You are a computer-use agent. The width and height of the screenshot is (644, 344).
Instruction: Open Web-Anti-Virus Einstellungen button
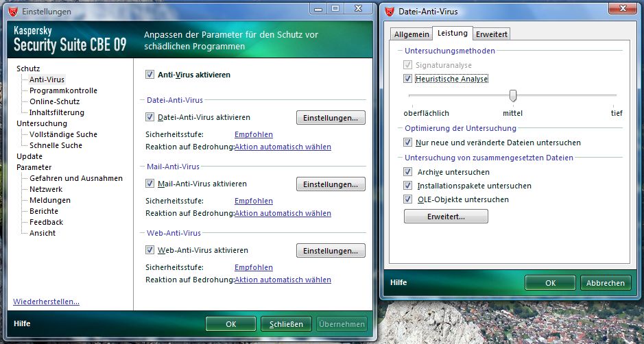tap(331, 251)
